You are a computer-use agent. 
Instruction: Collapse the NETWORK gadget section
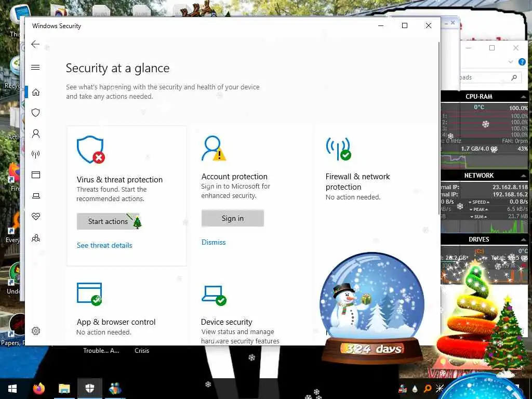[523, 176]
